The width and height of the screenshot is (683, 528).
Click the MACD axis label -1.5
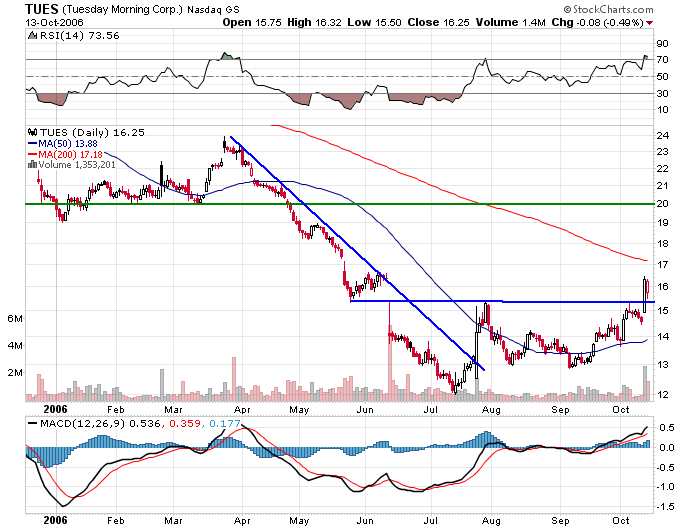[x=664, y=507]
